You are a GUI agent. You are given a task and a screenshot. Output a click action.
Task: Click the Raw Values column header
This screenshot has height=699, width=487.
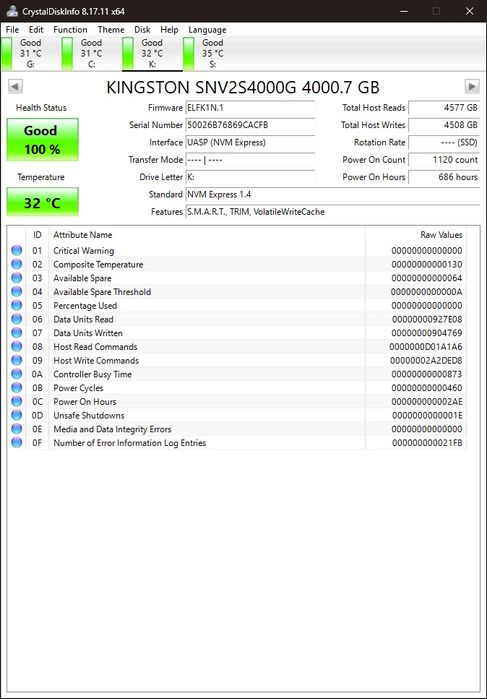tap(416, 234)
